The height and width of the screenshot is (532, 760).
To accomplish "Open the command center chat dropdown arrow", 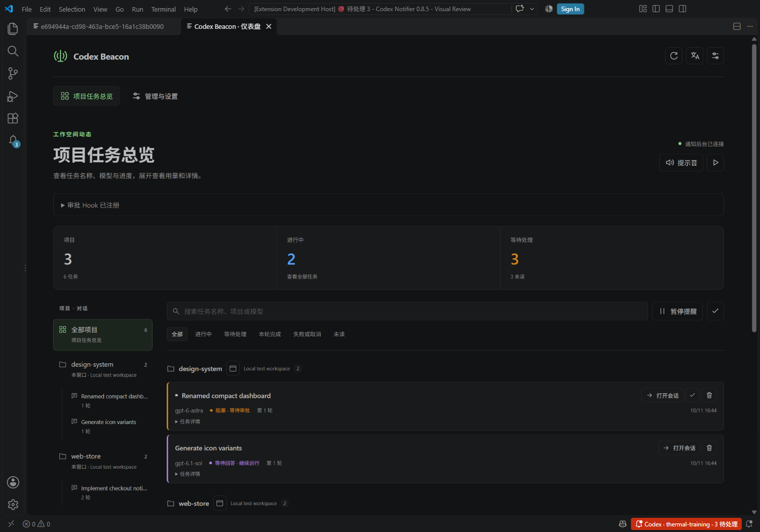I will click(532, 9).
